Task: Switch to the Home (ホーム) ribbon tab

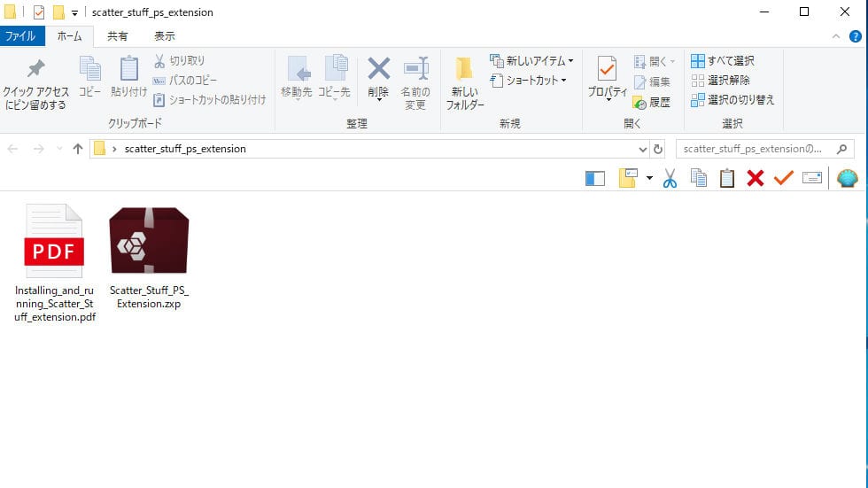Action: 69,36
